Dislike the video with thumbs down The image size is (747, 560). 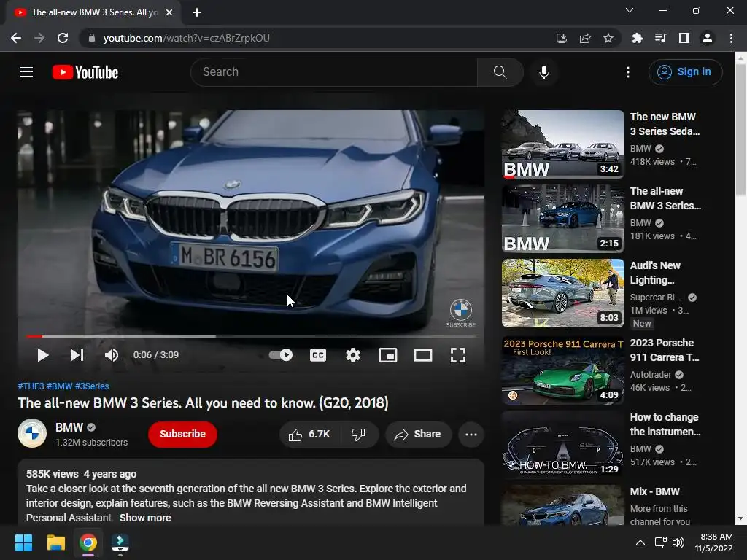coord(359,434)
